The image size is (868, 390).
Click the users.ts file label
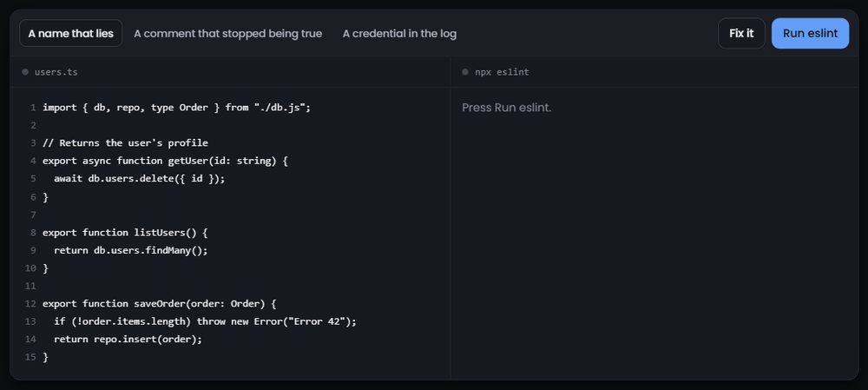(56, 72)
